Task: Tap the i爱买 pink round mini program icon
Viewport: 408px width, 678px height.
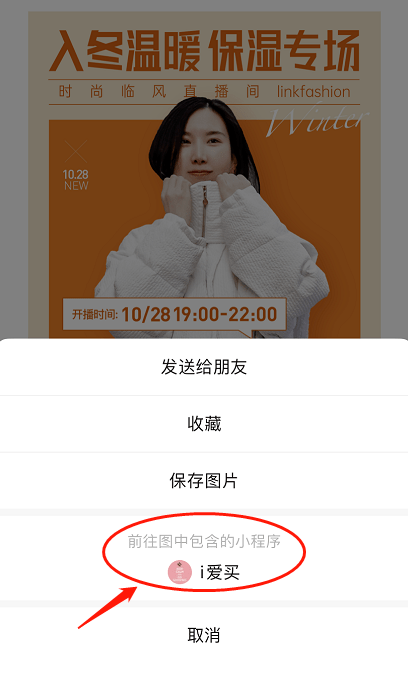Action: pyautogui.click(x=180, y=572)
